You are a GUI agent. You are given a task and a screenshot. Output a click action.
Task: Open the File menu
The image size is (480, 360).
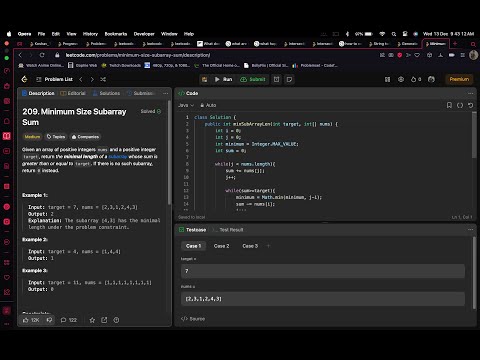tap(41, 34)
